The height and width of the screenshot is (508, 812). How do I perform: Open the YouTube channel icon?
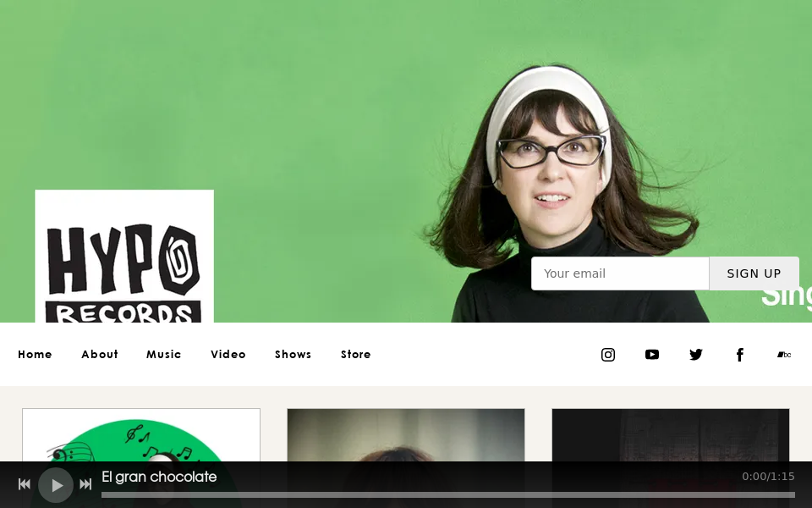tap(652, 355)
